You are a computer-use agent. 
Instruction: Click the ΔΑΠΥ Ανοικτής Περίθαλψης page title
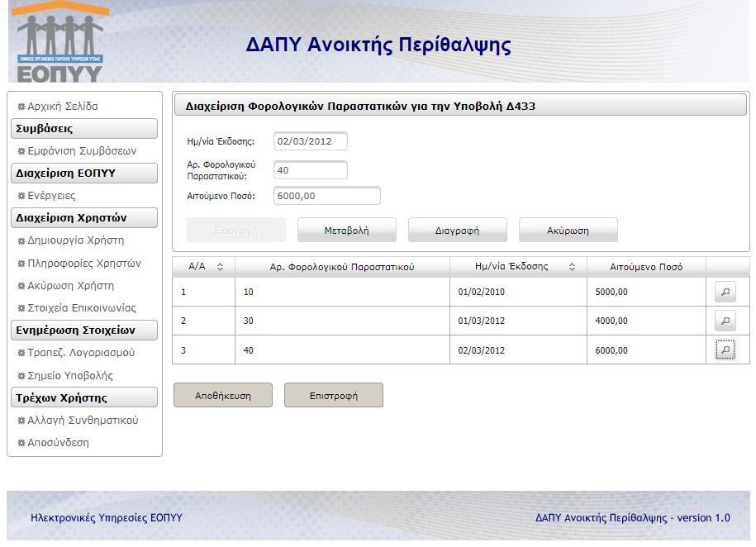pos(378,45)
